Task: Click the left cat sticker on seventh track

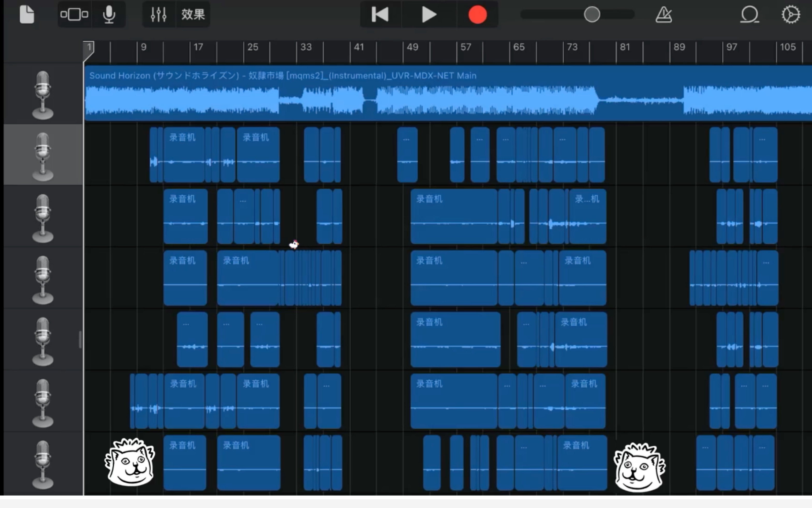Action: coord(130,462)
